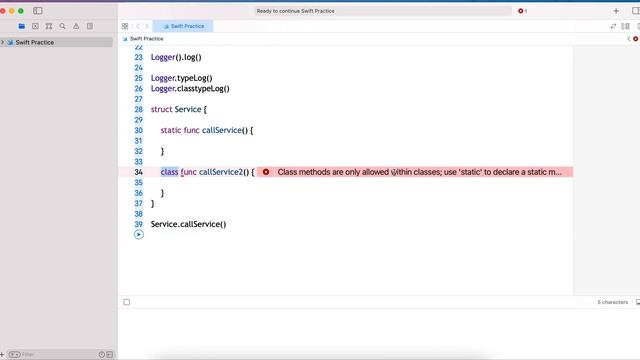Click the highlighted 'class' keyword on line 34
The image size is (640, 360).
(169, 172)
